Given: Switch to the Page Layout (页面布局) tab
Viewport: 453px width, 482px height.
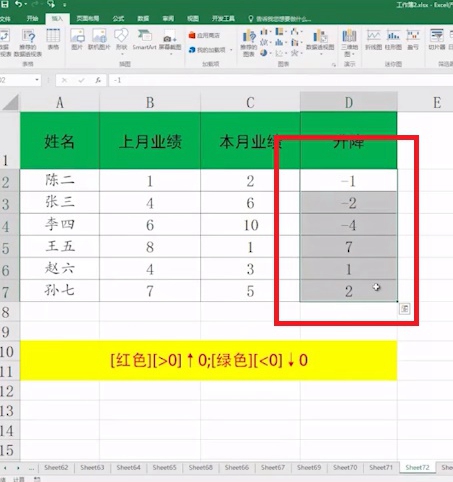Looking at the screenshot, I should [x=88, y=19].
